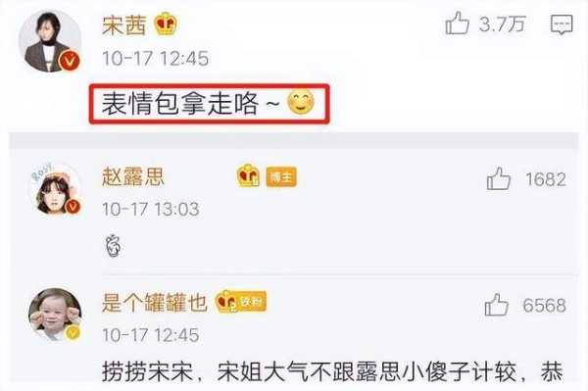The width and height of the screenshot is (588, 391).
Task: Click the crown membership badge beside 宋茜
Action: pyautogui.click(x=165, y=24)
